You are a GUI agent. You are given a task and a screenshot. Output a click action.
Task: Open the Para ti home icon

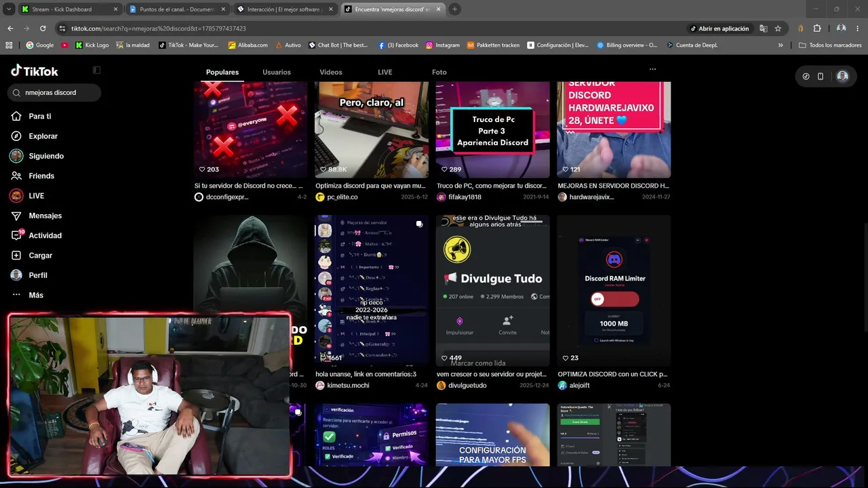click(16, 116)
